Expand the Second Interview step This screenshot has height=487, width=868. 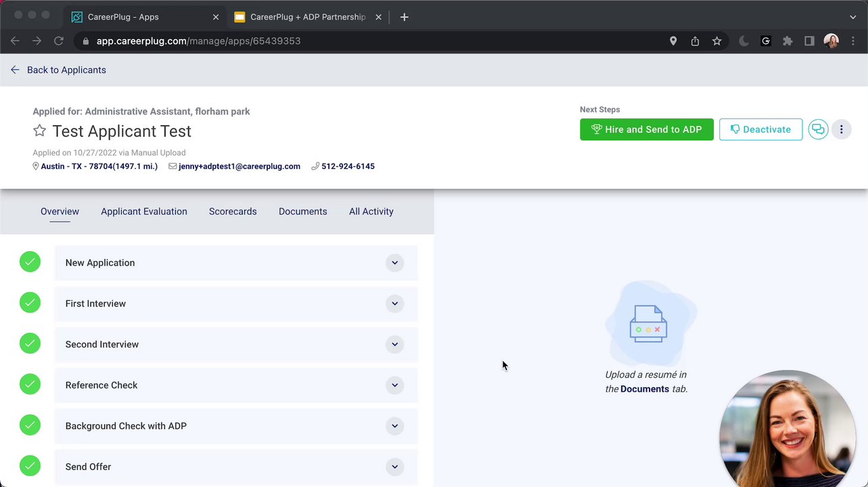tap(394, 344)
